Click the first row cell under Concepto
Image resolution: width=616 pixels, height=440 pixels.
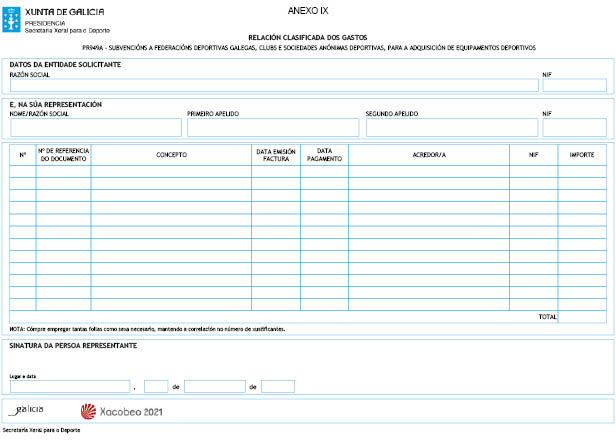[x=171, y=172]
